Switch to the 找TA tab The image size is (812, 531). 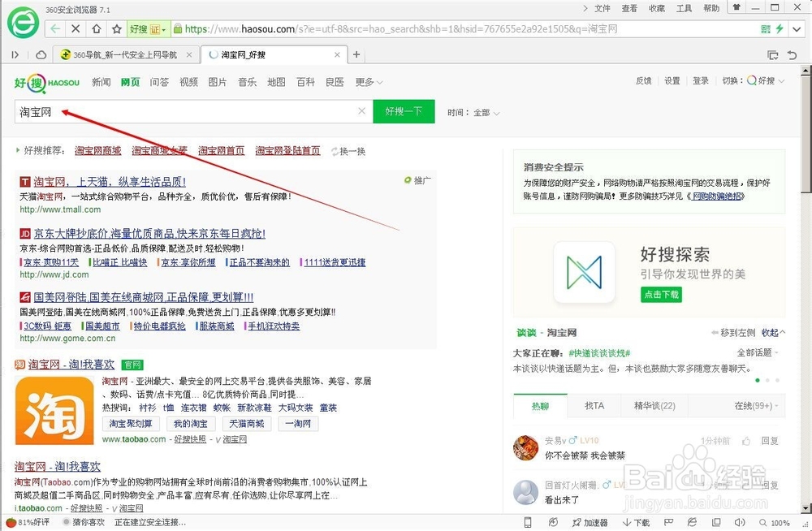click(x=594, y=406)
